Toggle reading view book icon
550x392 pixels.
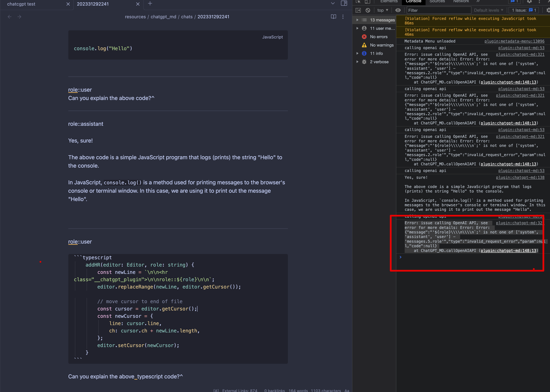(333, 17)
